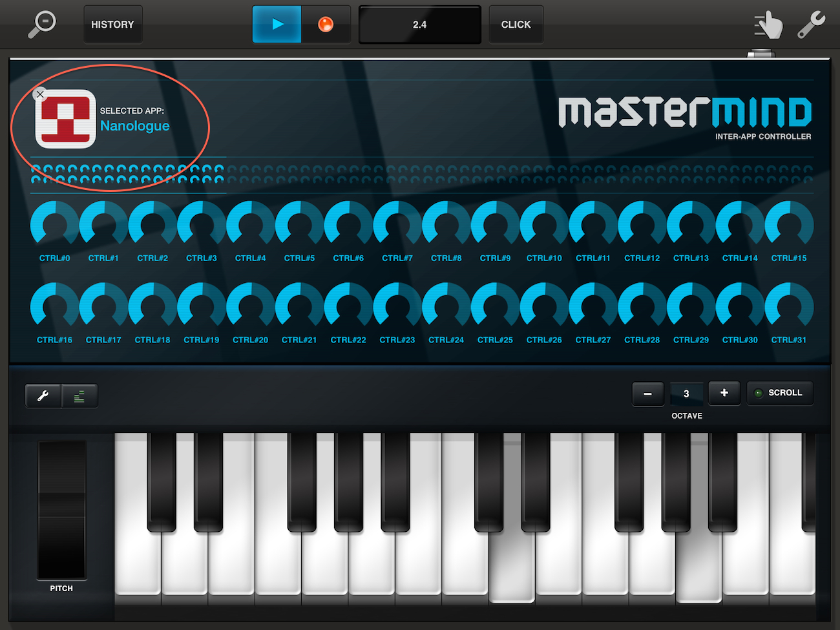Click the CTRL#28 knob

coord(642,306)
